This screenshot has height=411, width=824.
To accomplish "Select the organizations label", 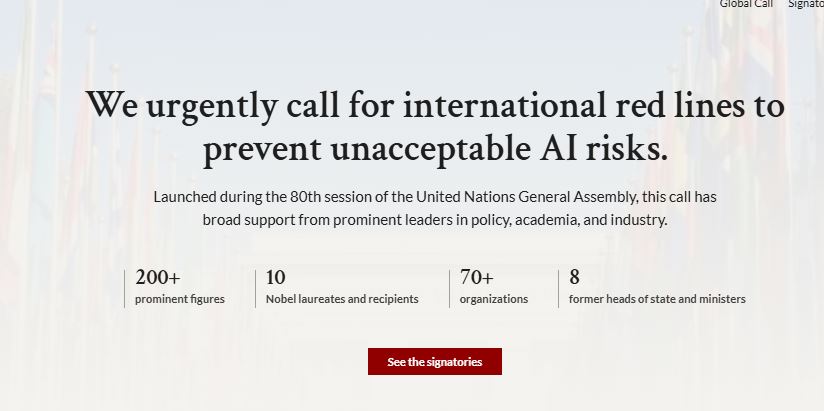I will click(x=494, y=299).
